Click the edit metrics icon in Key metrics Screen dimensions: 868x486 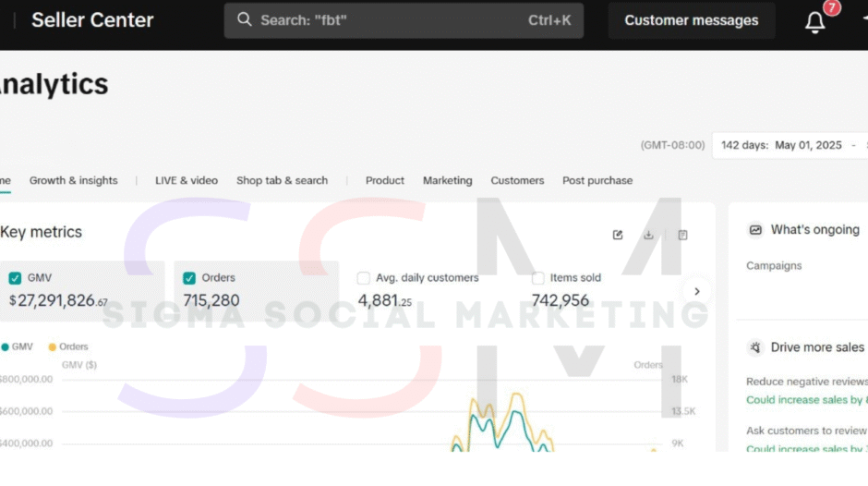pos(618,235)
